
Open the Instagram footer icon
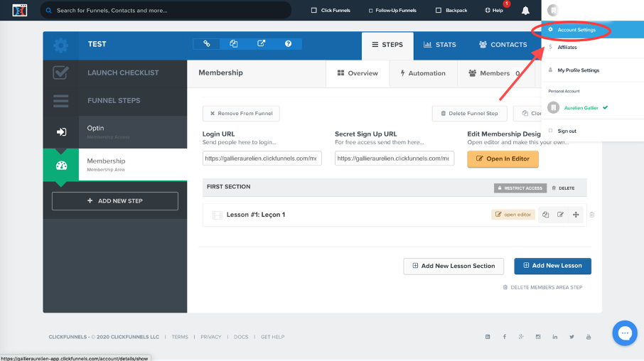[538, 337]
